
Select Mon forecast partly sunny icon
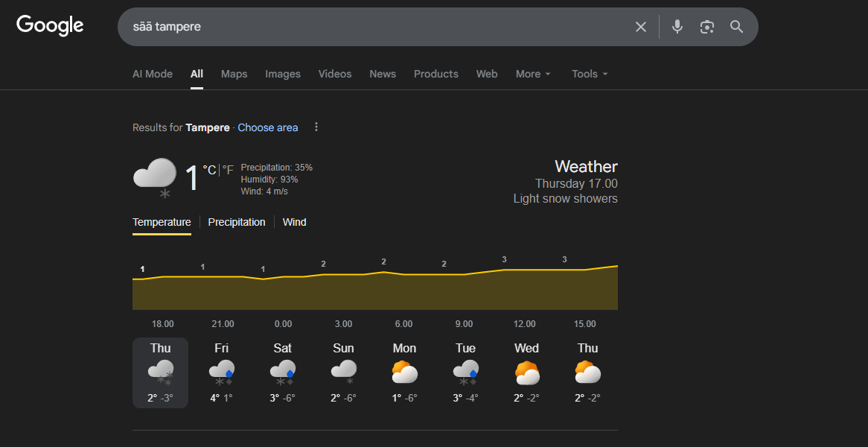405,372
